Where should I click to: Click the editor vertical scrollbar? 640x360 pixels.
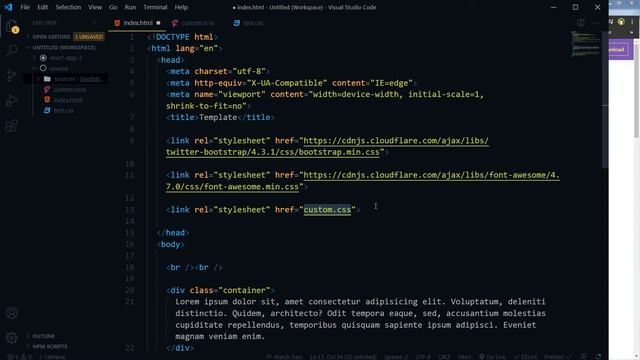click(605, 100)
